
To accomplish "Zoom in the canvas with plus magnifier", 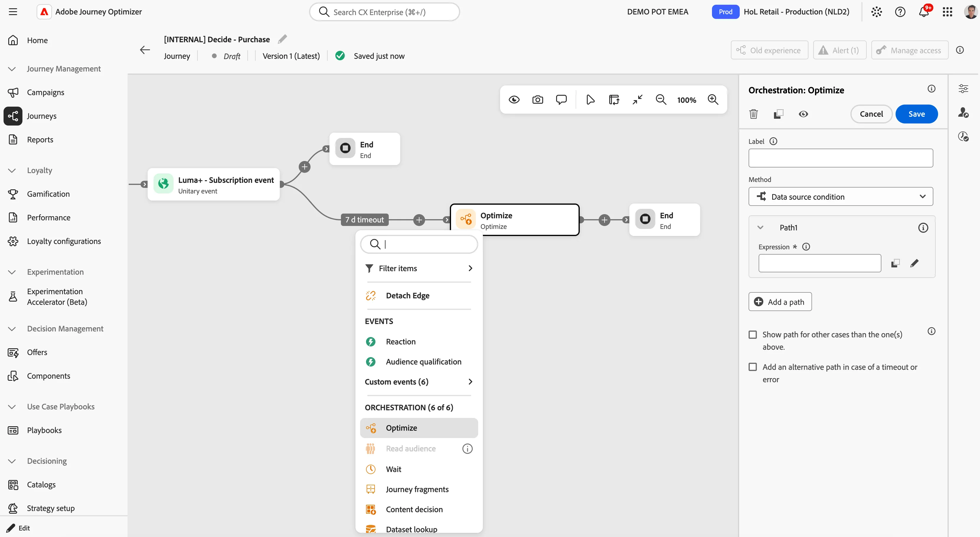I will 713,100.
